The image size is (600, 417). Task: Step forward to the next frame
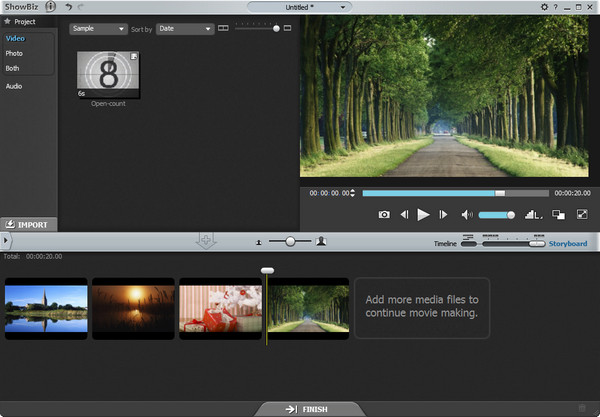443,214
